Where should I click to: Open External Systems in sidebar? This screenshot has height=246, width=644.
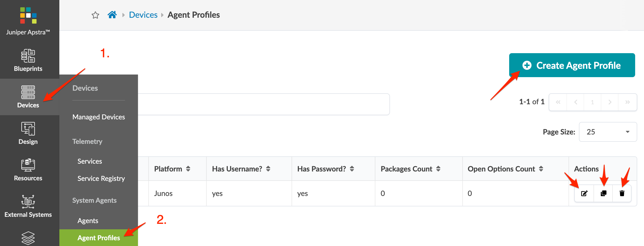pos(28,206)
